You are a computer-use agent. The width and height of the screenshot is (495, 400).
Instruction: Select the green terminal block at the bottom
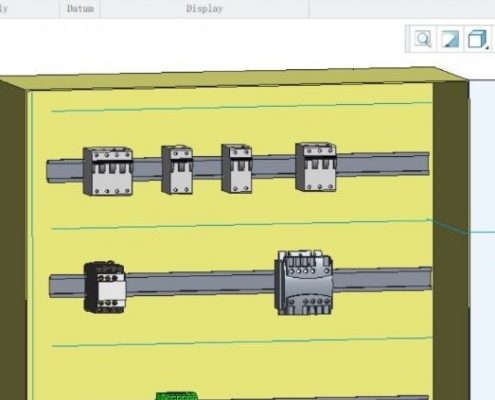click(176, 396)
